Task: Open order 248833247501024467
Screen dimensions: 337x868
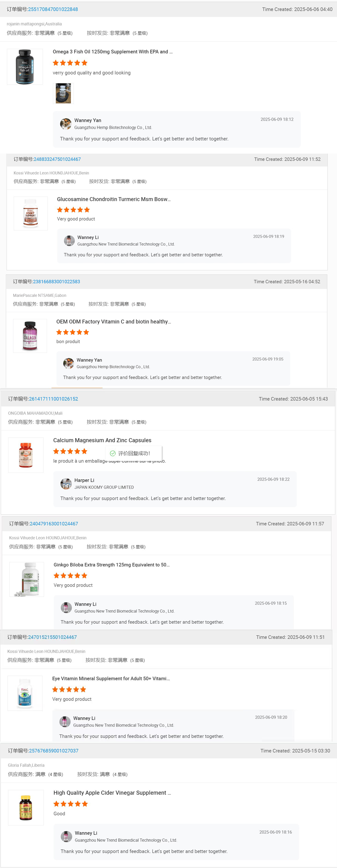Action: coord(57,159)
